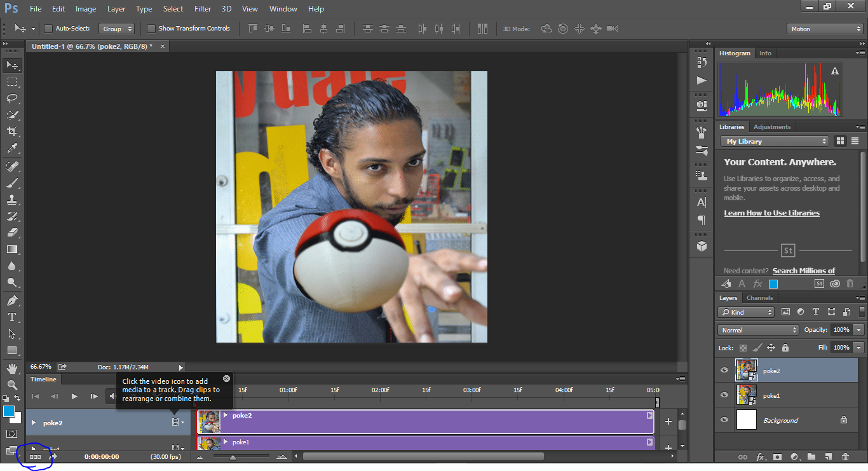The width and height of the screenshot is (868, 471).
Task: Switch to the Adjustments tab
Action: point(772,126)
